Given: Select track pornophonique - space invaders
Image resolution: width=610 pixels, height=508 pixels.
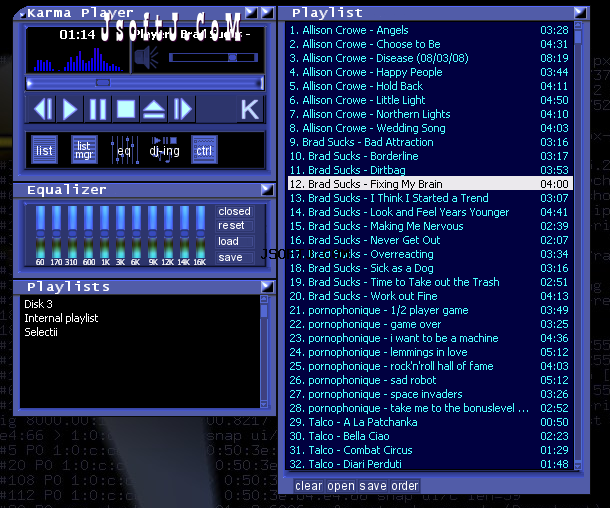Looking at the screenshot, I should click(x=430, y=394).
